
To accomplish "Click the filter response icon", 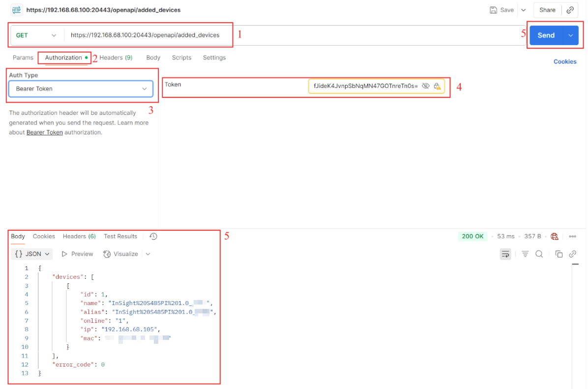I will [525, 254].
